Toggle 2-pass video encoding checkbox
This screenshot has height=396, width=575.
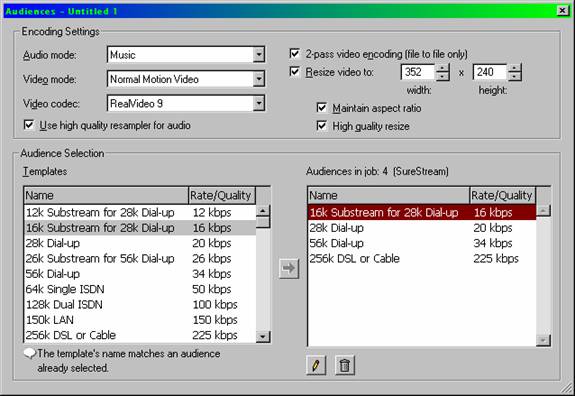(x=294, y=54)
